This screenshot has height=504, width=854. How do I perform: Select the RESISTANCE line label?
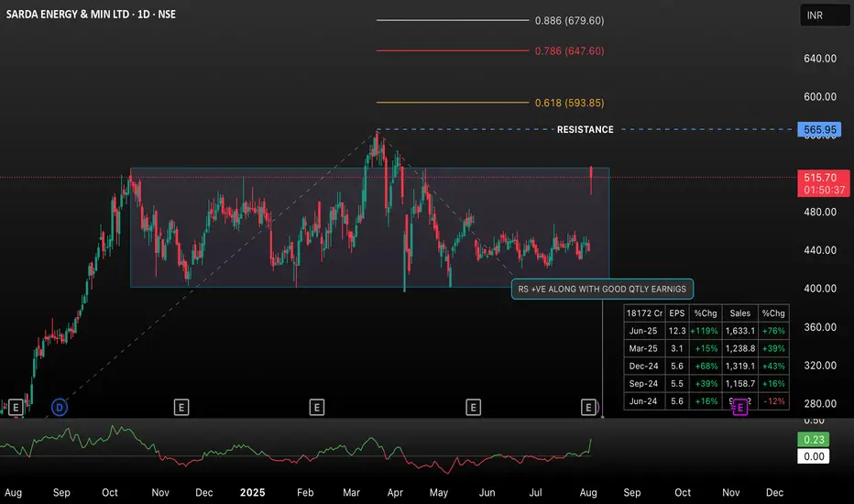point(585,130)
